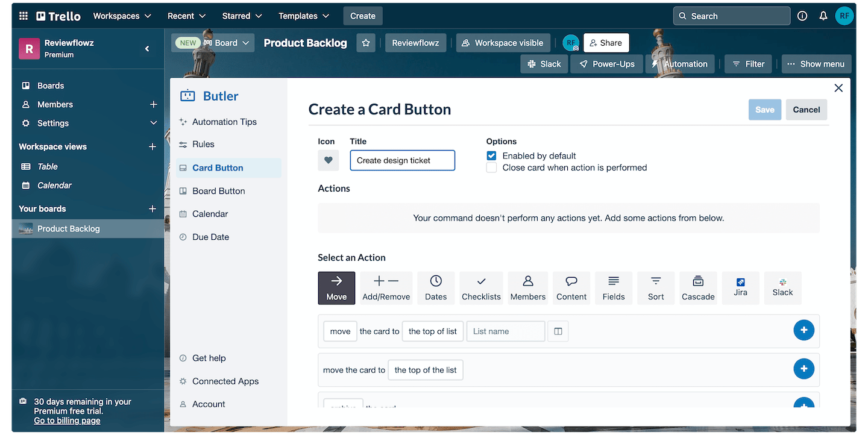Viewport: 868px width, 435px height.
Task: Add the 'move the card to list' action
Action: point(804,330)
